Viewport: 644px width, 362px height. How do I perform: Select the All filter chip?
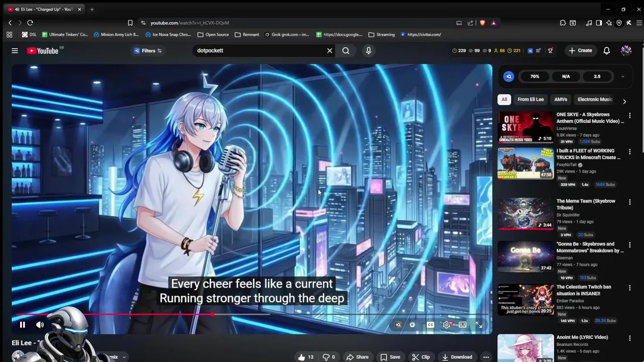[504, 100]
